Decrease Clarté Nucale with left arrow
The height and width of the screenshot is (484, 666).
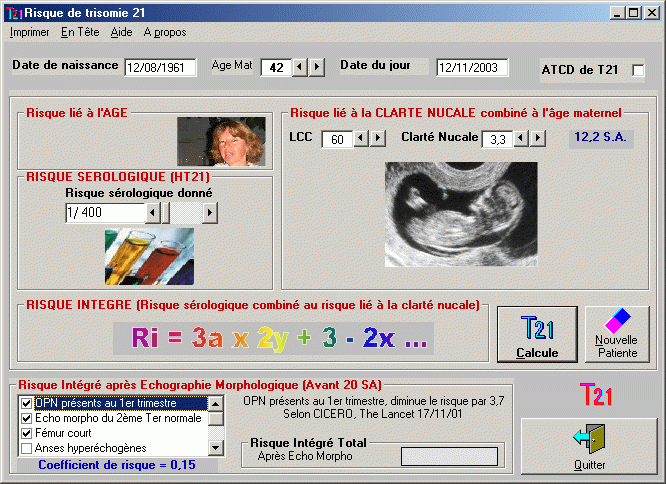coord(521,138)
